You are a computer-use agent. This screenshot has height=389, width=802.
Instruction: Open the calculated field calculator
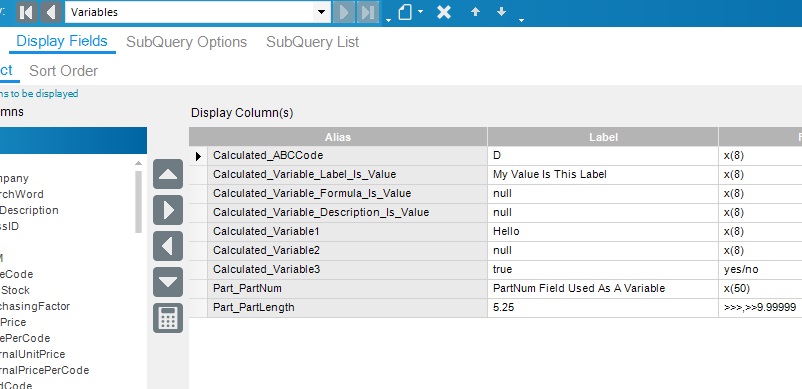click(x=168, y=318)
